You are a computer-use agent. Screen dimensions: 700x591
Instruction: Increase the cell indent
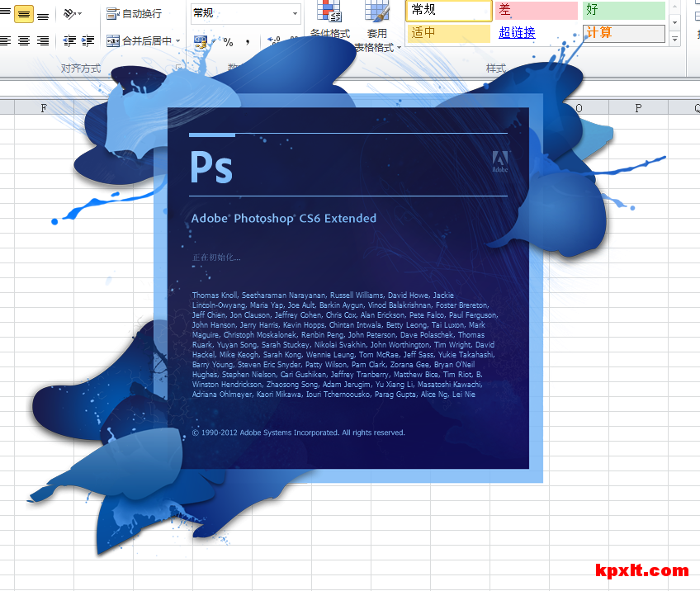point(87,40)
